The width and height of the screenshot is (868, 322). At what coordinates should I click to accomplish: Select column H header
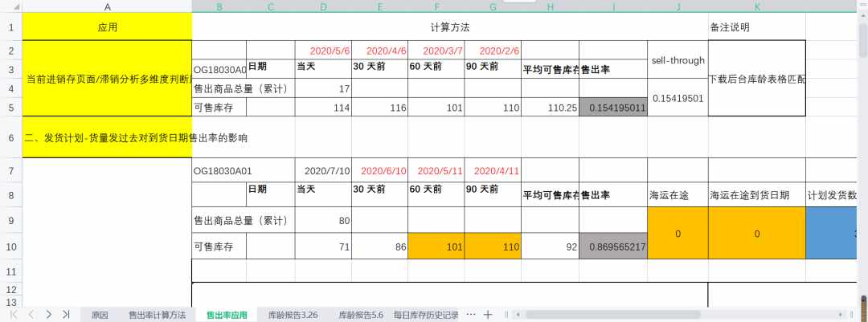click(x=551, y=6)
